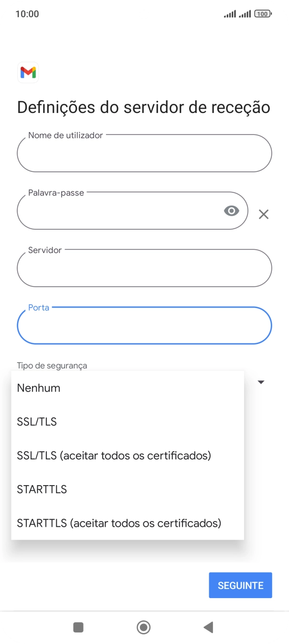Choose STARTTLS as security type
Viewport: 289px width, 644px height.
click(41, 489)
